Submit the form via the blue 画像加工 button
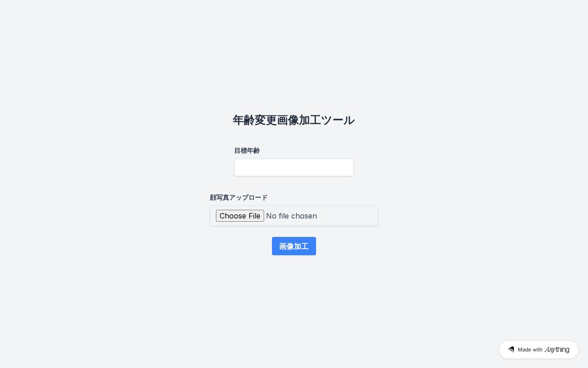The width and height of the screenshot is (588, 368). pyautogui.click(x=294, y=246)
